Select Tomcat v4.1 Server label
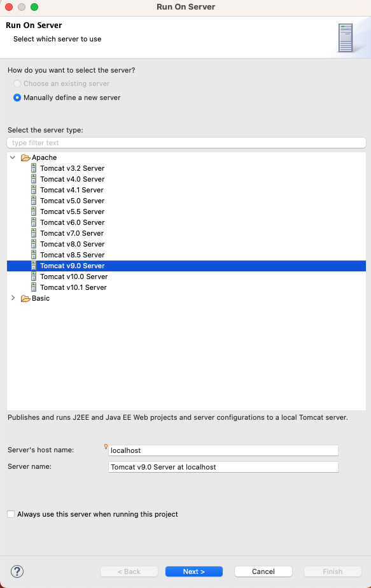 pos(72,190)
